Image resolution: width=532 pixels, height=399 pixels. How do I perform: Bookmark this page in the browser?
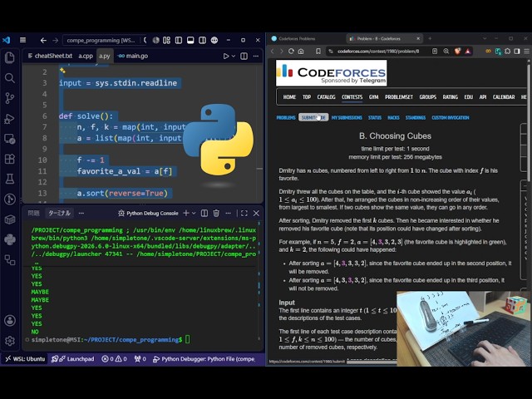pyautogui.click(x=318, y=52)
